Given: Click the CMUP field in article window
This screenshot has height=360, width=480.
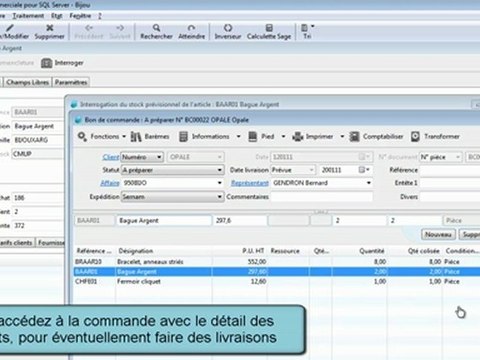Looking at the screenshot, I should click(37, 154).
